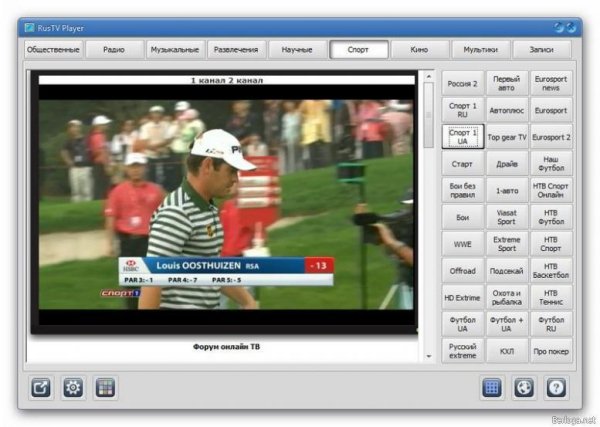Play the НТВ Баскетбол channel

(x=551, y=271)
